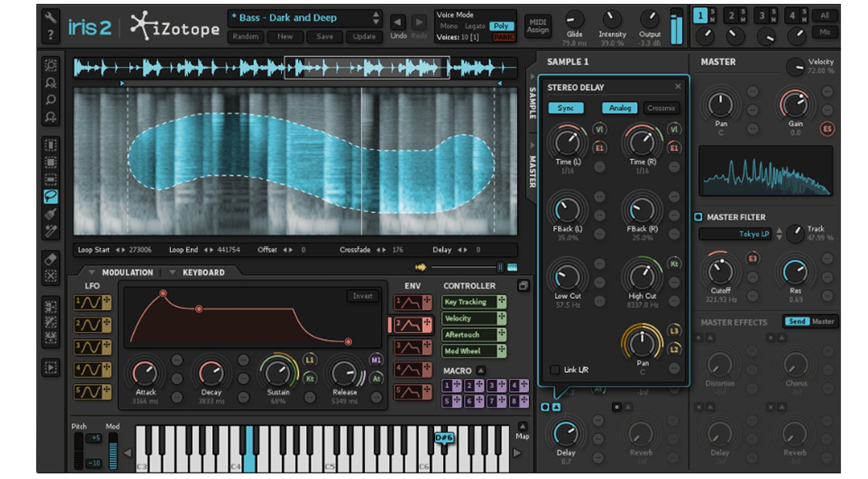Screen dimensions: 868x479
Task: Choose the Eraser tool in left toolbar
Action: coord(51,259)
